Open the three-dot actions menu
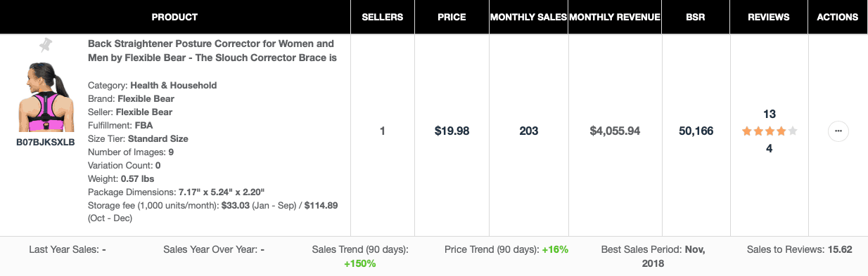The image size is (868, 276). pos(838,131)
